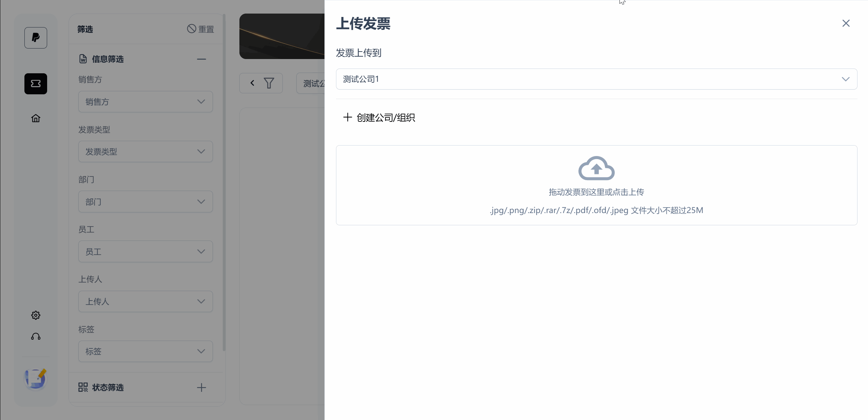Screen dimensions: 868x420
Task: Click 创建公司/组织 to create a company
Action: (x=379, y=117)
